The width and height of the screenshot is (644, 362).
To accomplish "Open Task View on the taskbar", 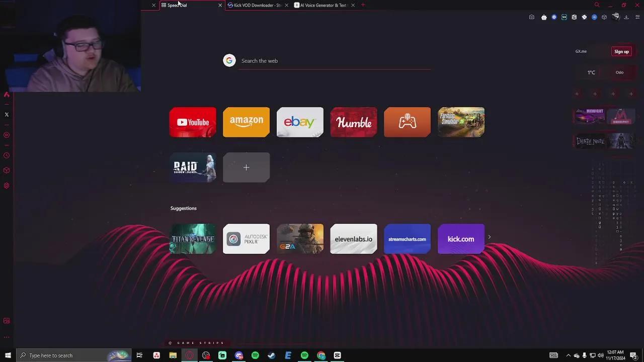I will (139, 355).
